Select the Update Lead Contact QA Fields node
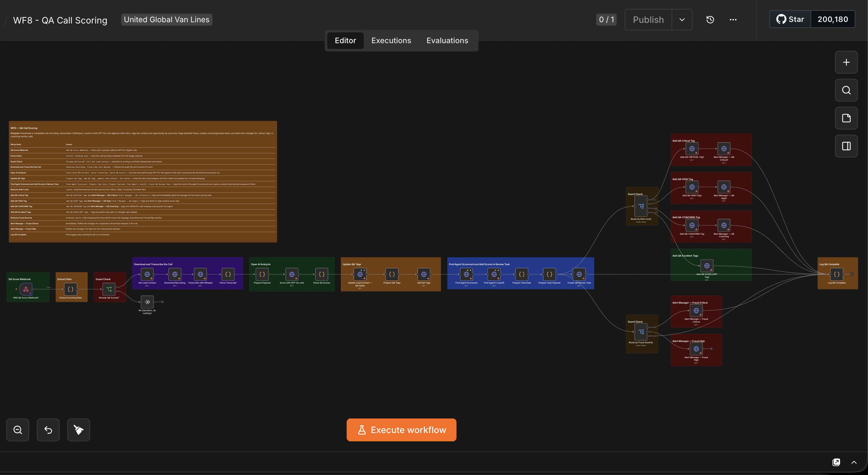 tap(360, 274)
